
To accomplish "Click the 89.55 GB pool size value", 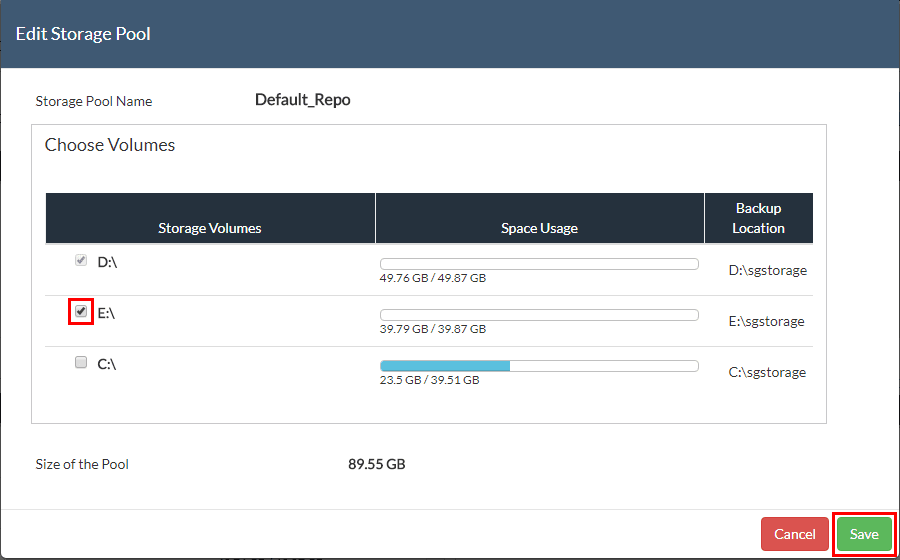I will coord(376,464).
